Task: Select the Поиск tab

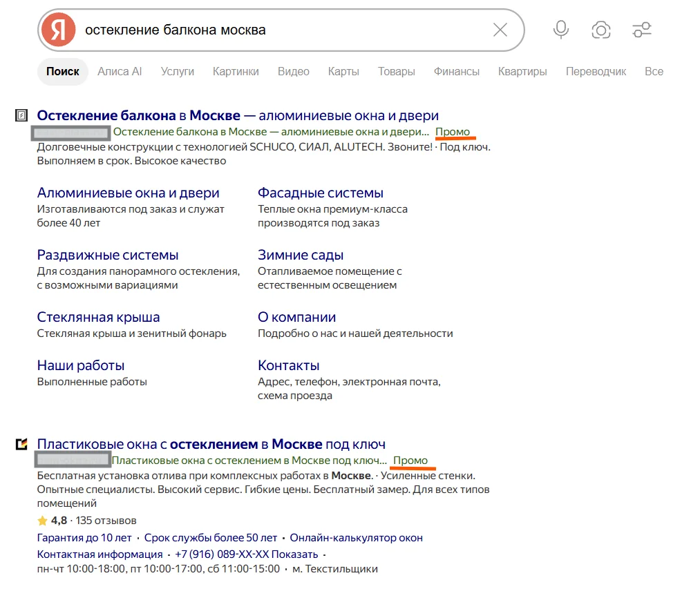Action: [x=62, y=71]
